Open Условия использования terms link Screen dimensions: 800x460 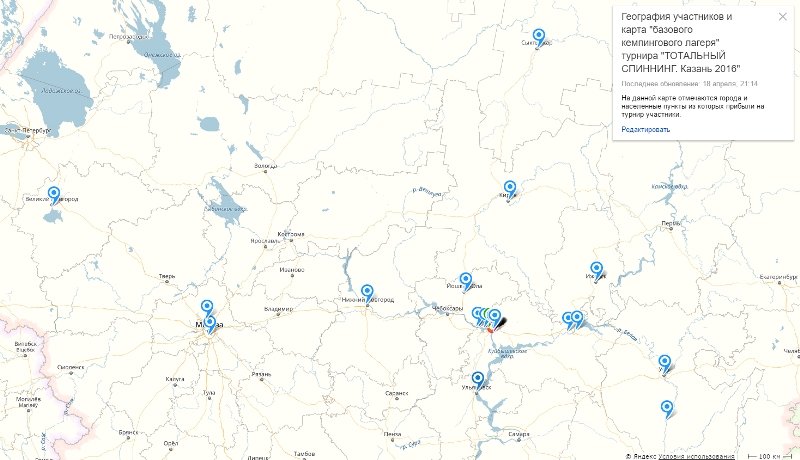click(x=698, y=455)
